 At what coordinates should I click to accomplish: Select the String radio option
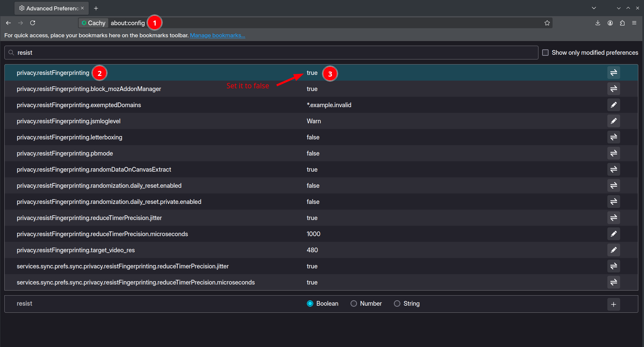(397, 304)
